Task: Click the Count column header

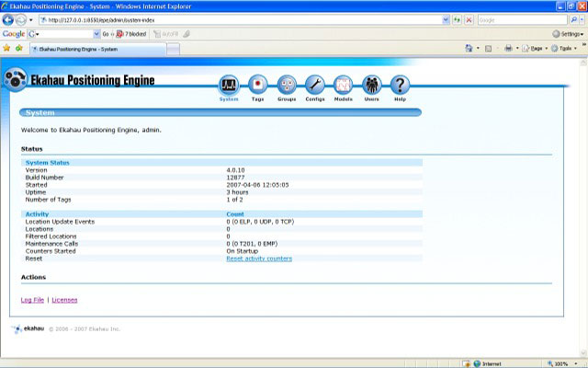Action: [235, 214]
